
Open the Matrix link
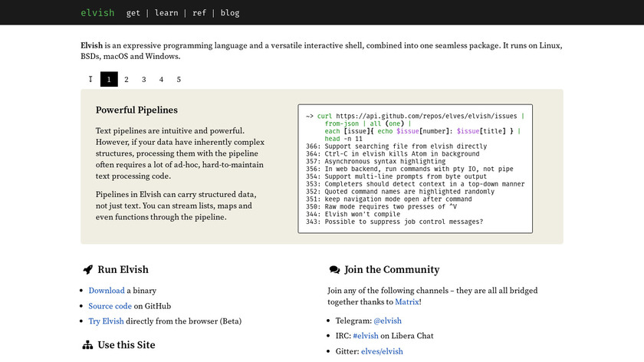(406, 302)
